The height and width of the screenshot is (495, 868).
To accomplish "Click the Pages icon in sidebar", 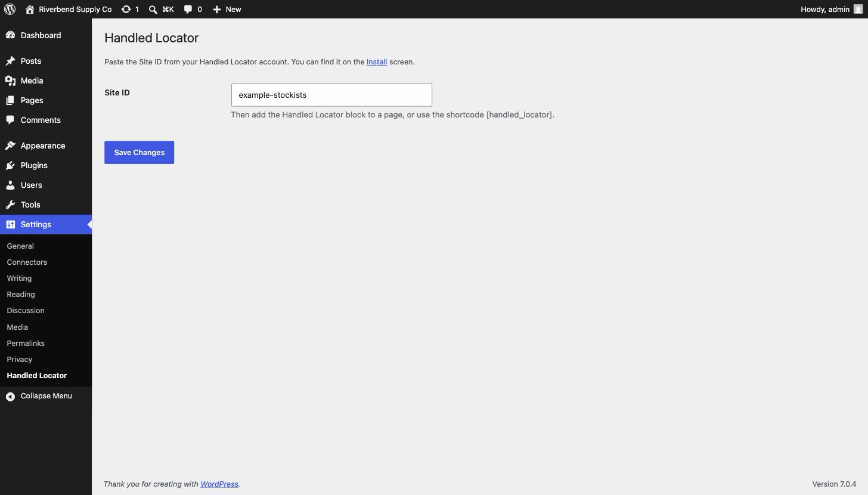I will tap(10, 100).
